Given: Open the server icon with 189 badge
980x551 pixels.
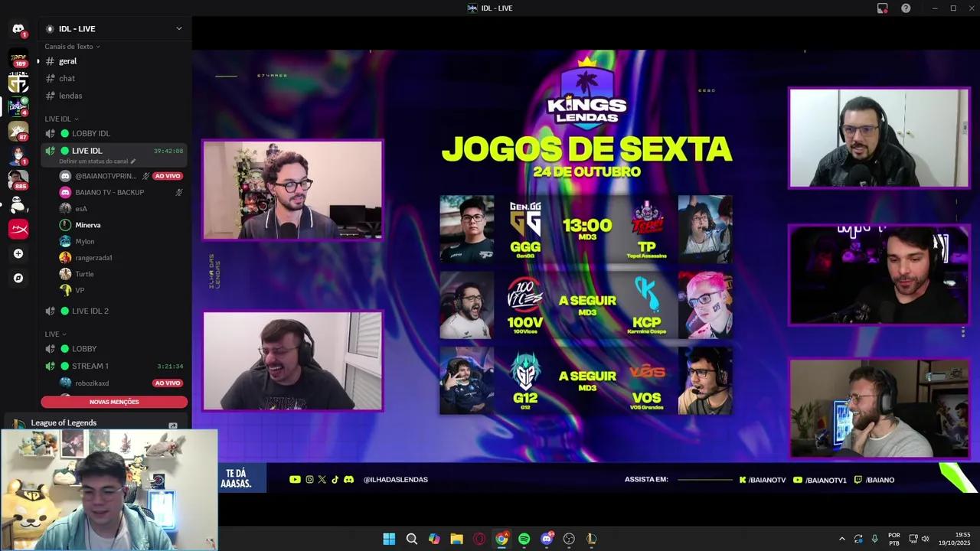Looking at the screenshot, I should click(x=18, y=59).
